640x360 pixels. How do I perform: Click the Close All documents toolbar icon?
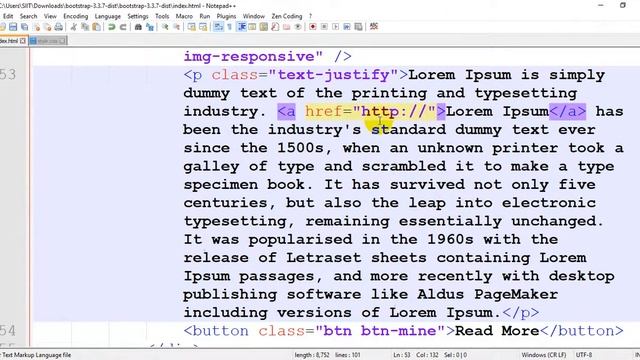(48, 27)
